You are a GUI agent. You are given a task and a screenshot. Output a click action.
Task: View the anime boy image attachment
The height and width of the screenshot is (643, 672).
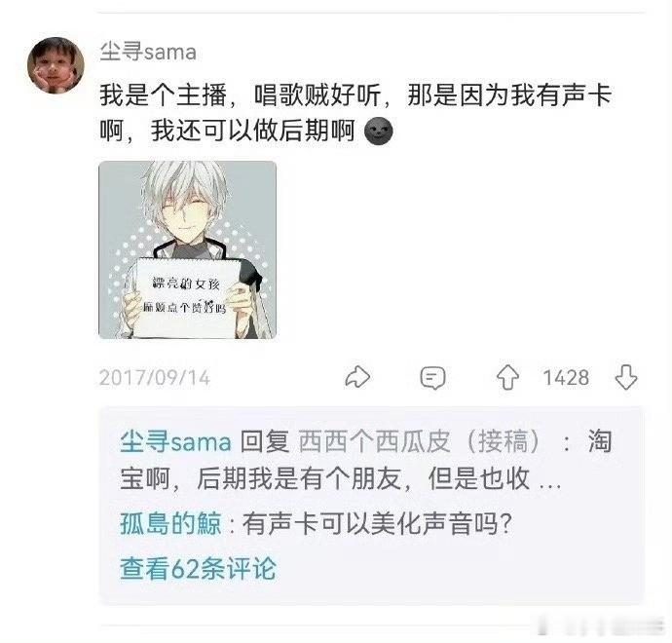click(x=187, y=250)
